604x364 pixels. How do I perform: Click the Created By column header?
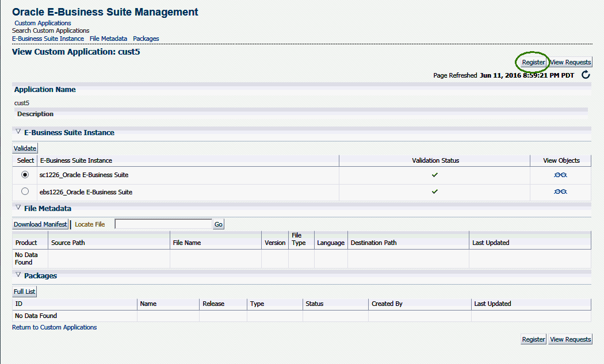tap(387, 304)
